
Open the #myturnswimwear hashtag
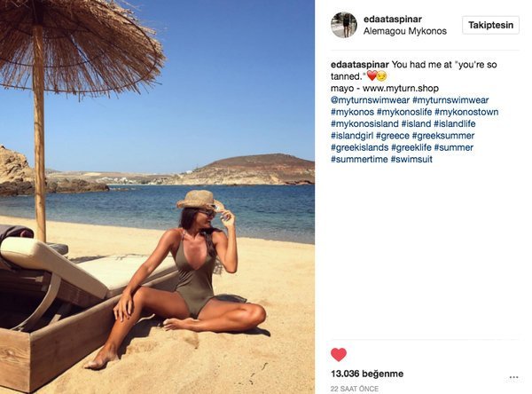450,100
